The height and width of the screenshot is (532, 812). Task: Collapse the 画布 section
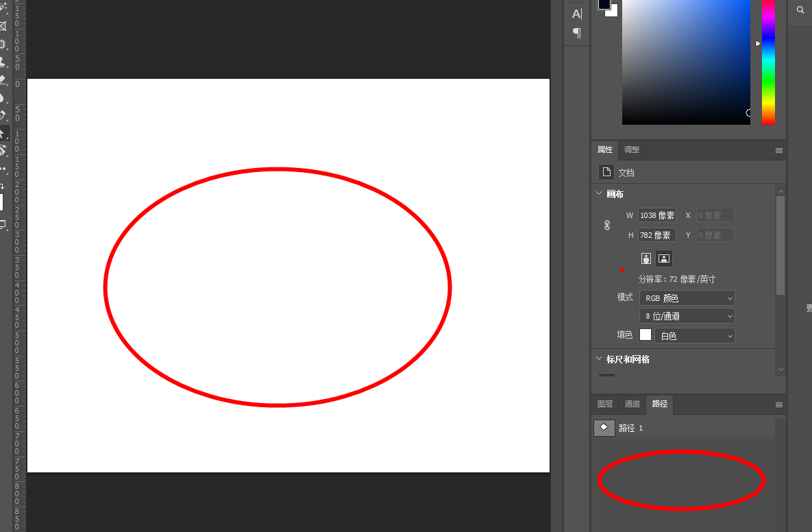[x=599, y=194]
